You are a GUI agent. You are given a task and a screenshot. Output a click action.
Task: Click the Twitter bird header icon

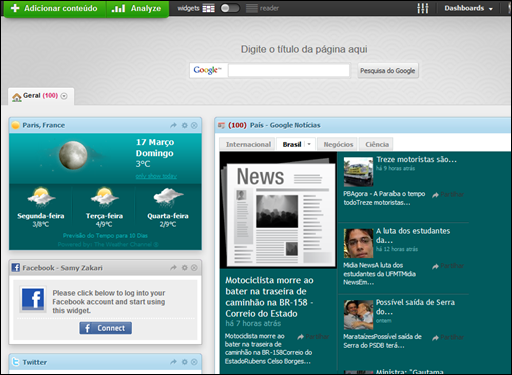pyautogui.click(x=16, y=362)
